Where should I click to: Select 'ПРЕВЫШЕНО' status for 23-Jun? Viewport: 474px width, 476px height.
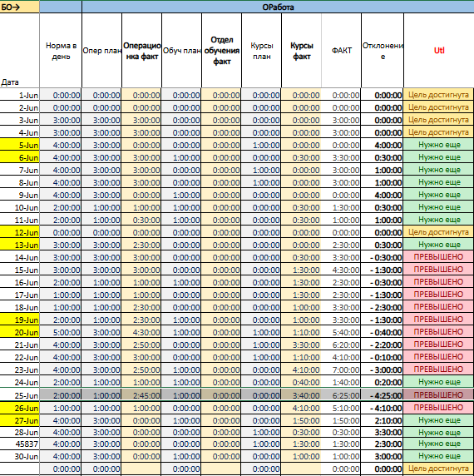439,369
